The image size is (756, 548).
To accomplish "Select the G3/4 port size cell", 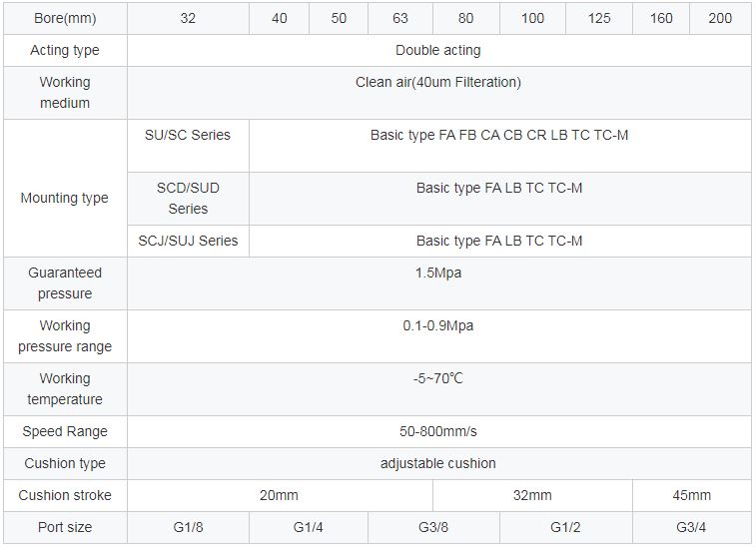I will click(x=691, y=527).
